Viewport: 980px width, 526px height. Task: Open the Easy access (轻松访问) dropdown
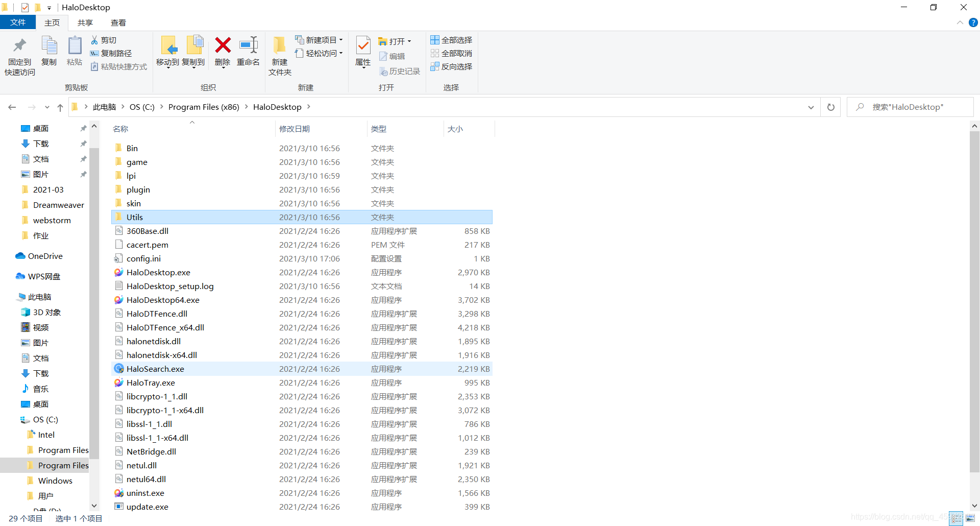pyautogui.click(x=319, y=53)
